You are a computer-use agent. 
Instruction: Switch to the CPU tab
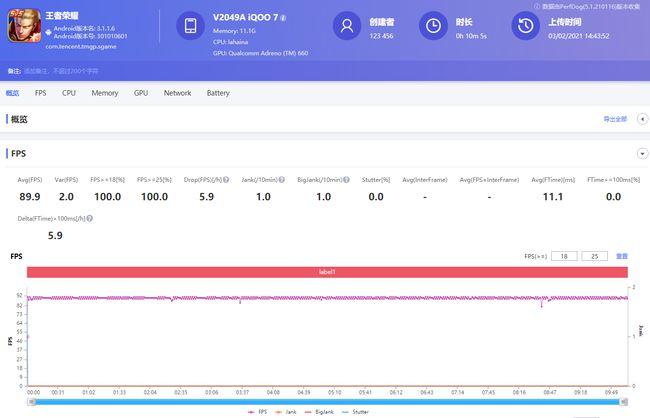pyautogui.click(x=69, y=93)
